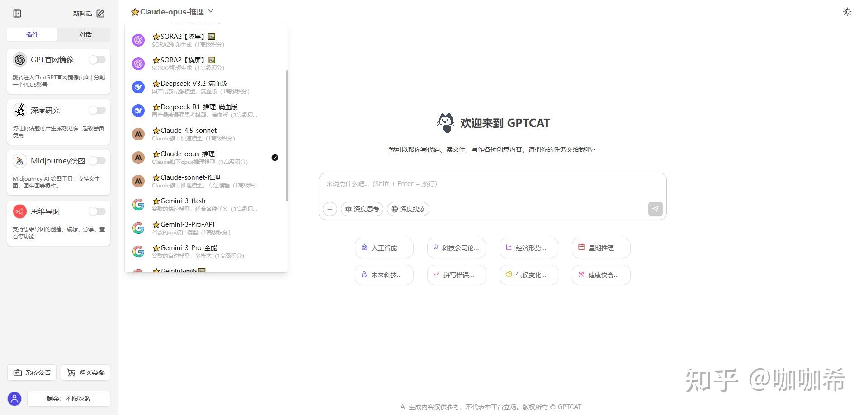
Task: Click the 健康饮食... suggestion chip
Action: [x=601, y=275]
